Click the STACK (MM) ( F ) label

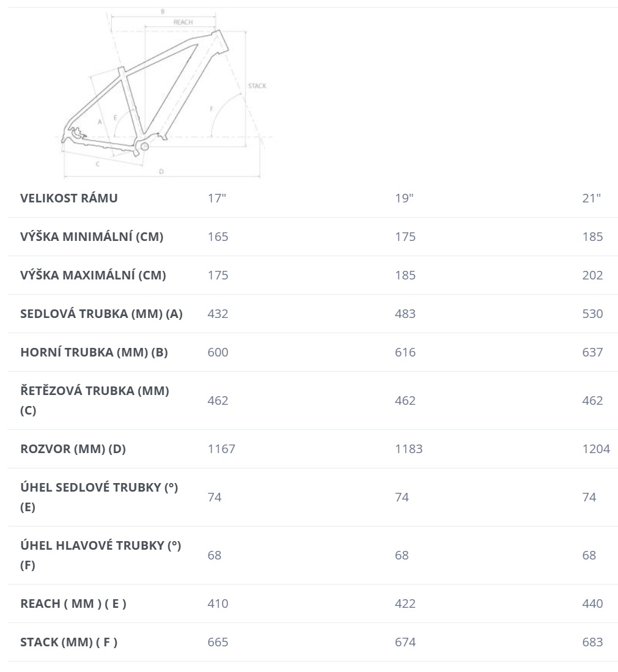coord(69,642)
